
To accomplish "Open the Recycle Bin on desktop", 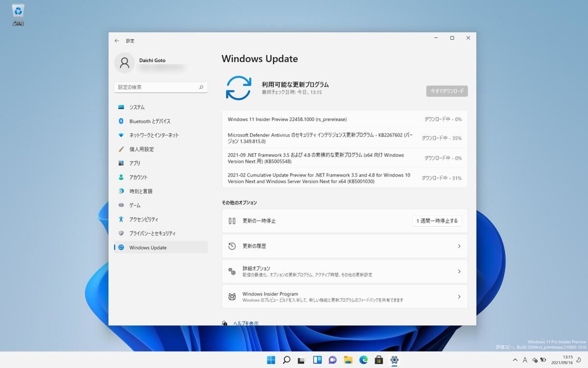I will click(18, 15).
